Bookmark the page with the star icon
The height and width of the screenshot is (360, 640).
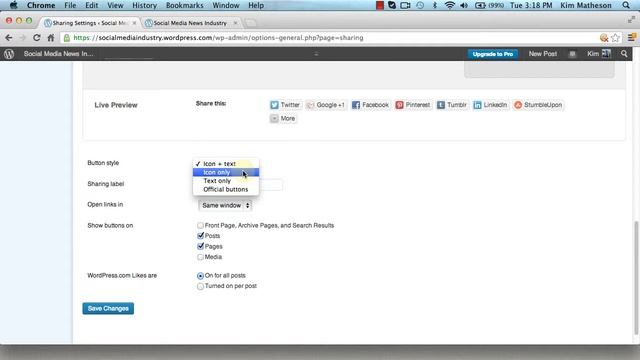(616, 38)
